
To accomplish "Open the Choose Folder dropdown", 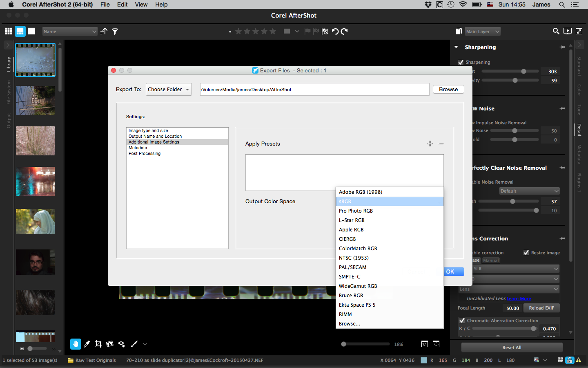I will [169, 90].
